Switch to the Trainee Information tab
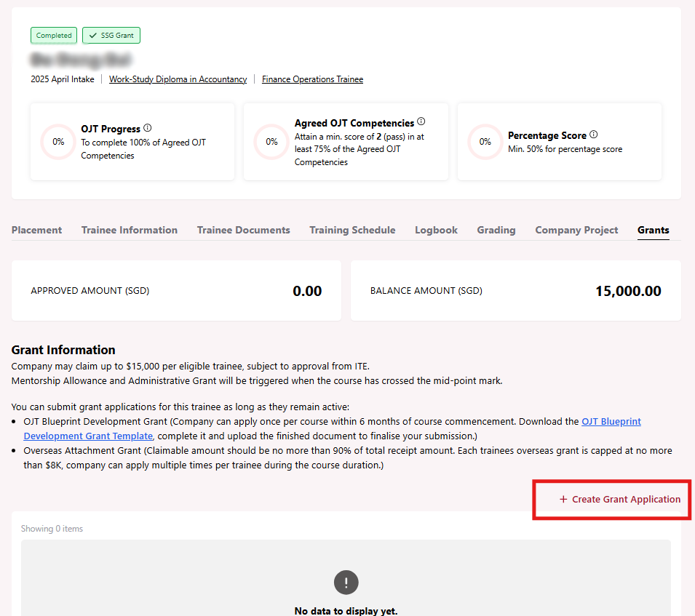The image size is (695, 616). [130, 230]
